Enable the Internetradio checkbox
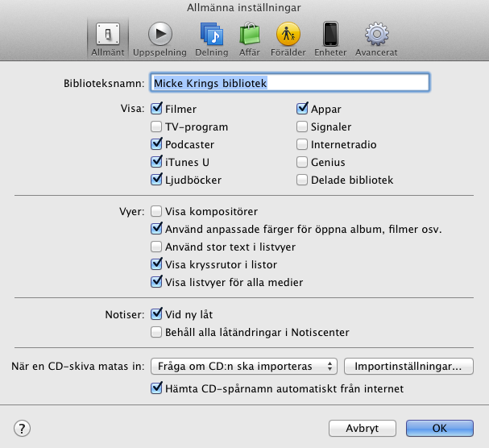This screenshot has height=448, width=489. 303,145
